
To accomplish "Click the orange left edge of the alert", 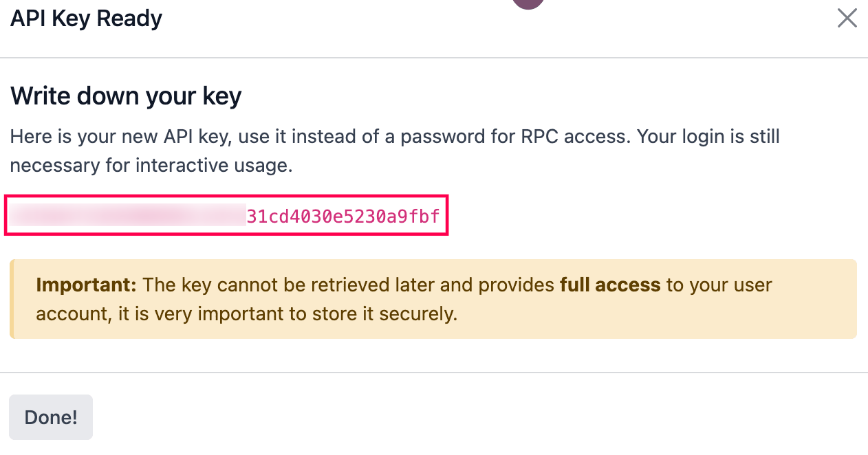I will (12, 299).
